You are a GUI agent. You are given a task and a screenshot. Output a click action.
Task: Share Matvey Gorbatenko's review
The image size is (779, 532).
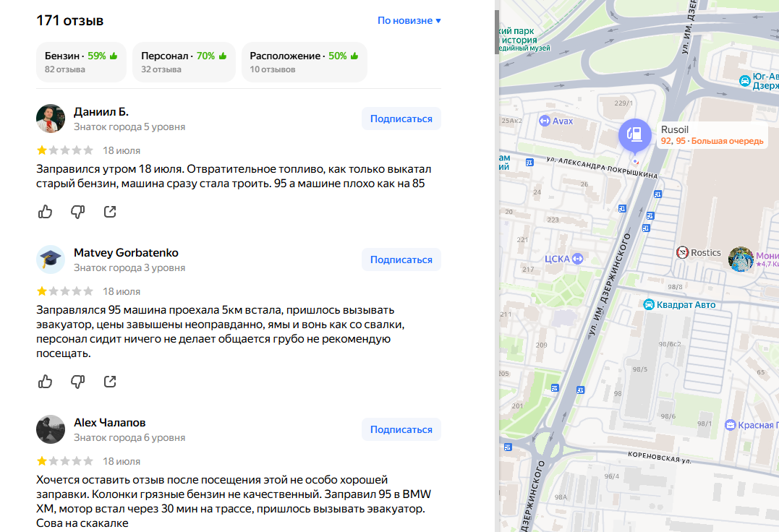coord(110,382)
